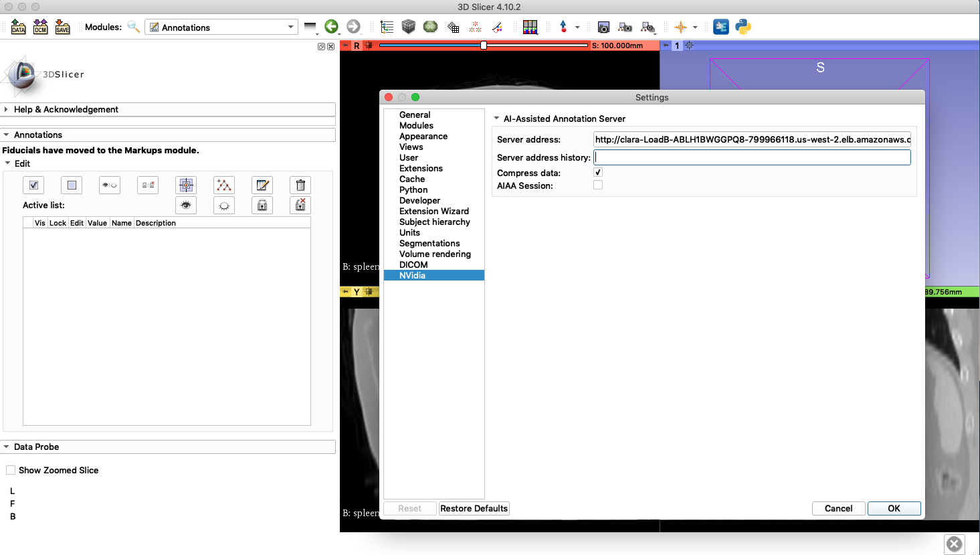980x555 pixels.
Task: Capture a screenshot with the camera icon
Action: pyautogui.click(x=603, y=27)
